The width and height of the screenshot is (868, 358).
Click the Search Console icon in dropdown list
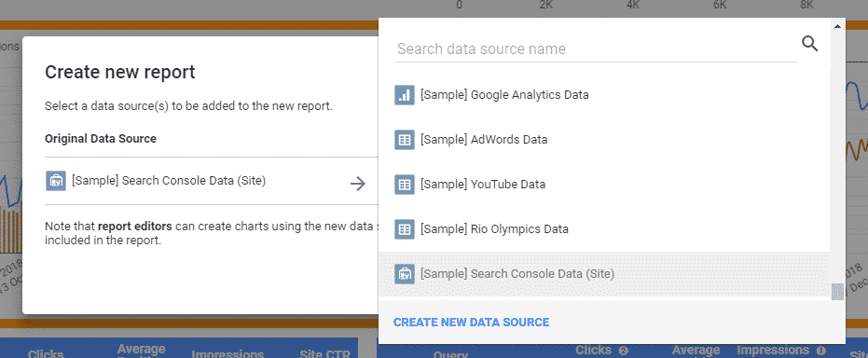pos(405,274)
